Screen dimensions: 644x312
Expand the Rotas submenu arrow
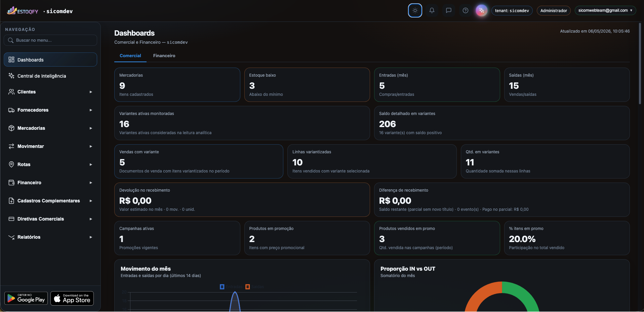tap(91, 164)
